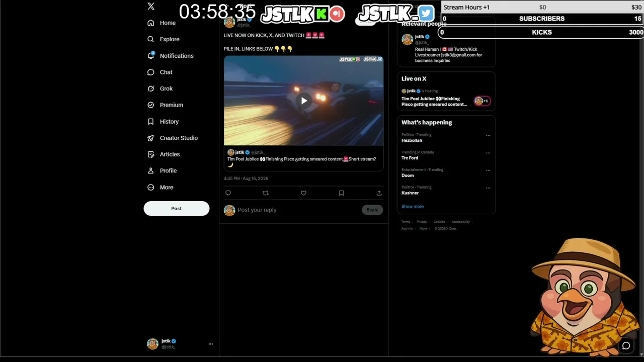Screen dimensions: 644x362
Task: Open the Ads info footer link
Action: point(407,229)
